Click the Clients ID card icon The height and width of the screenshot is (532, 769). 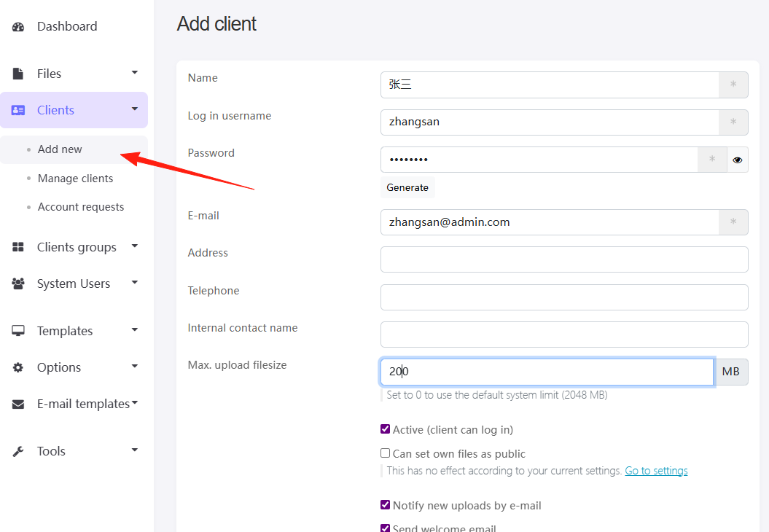(18, 110)
